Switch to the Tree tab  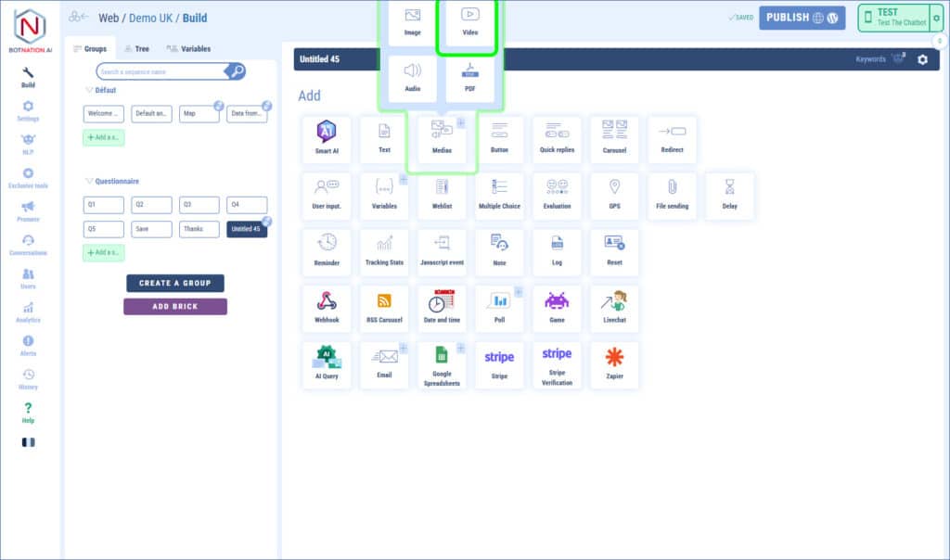pyautogui.click(x=135, y=49)
